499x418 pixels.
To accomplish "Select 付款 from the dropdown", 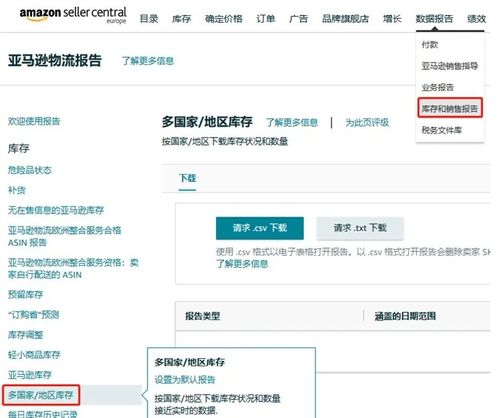I will point(430,45).
